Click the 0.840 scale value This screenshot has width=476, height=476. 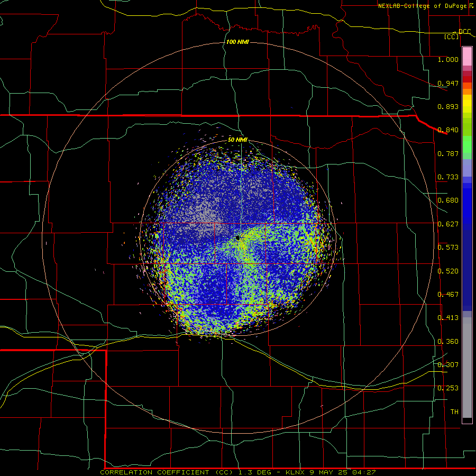pyautogui.click(x=448, y=130)
